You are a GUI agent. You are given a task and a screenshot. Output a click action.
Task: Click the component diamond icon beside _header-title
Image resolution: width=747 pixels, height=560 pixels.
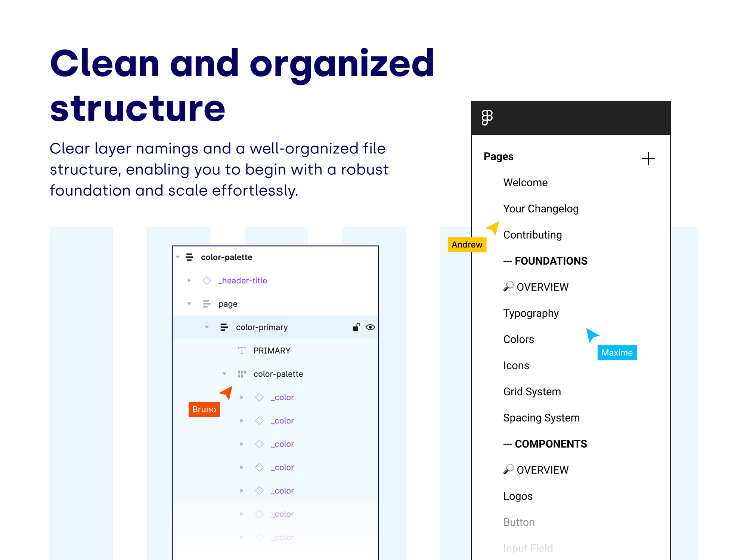click(x=207, y=280)
